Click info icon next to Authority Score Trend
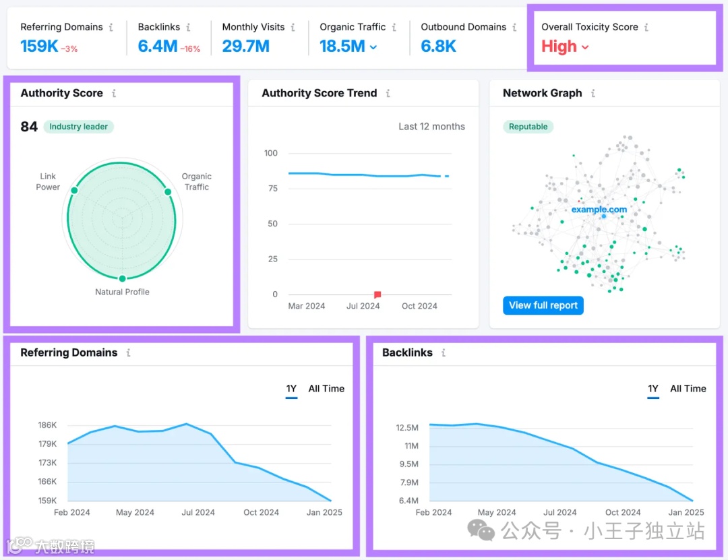The width and height of the screenshot is (728, 560). coord(388,93)
